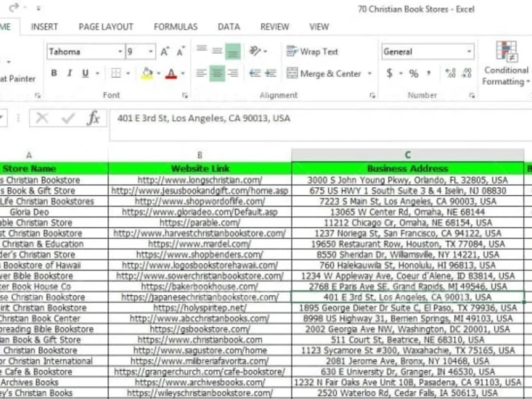Screen dimensions: 532x399
Task: Apply Percent Style icon
Action: (x=413, y=73)
